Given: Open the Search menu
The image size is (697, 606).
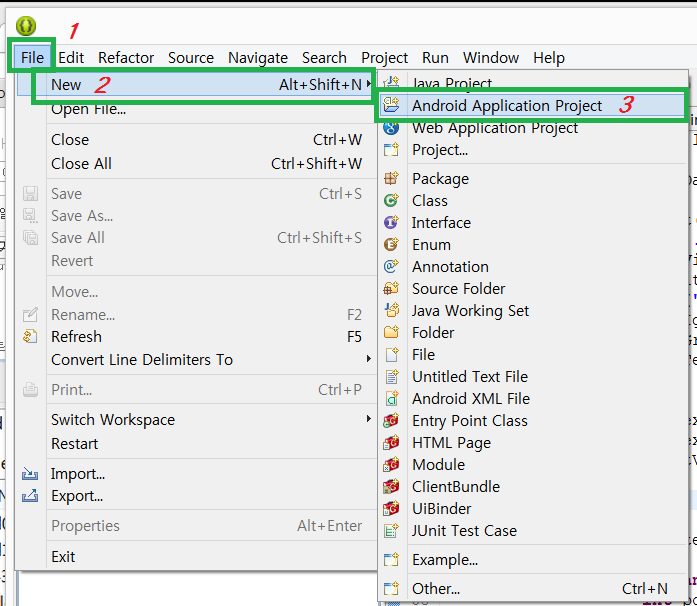Looking at the screenshot, I should pyautogui.click(x=324, y=57).
